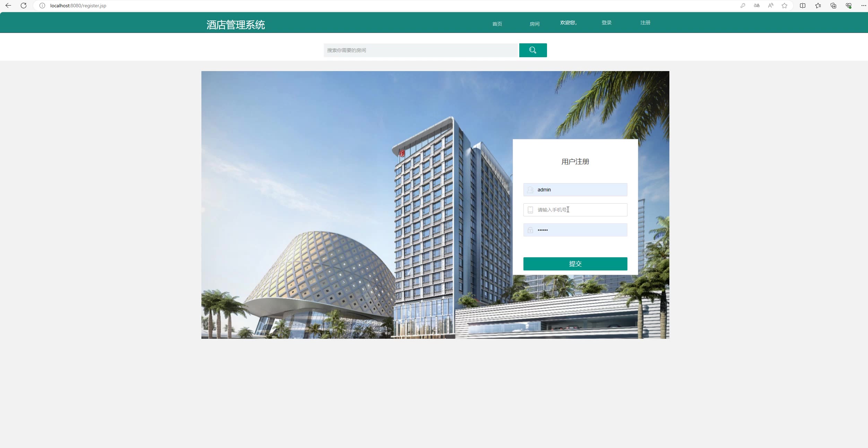
Task: Go back with the browser back arrow
Action: coord(8,6)
